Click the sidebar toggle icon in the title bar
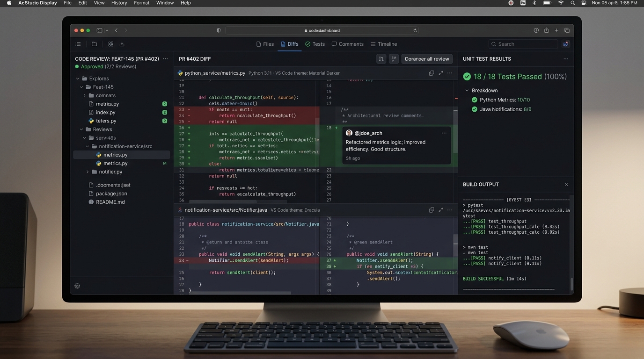Image resolution: width=644 pixels, height=359 pixels. pos(99,30)
